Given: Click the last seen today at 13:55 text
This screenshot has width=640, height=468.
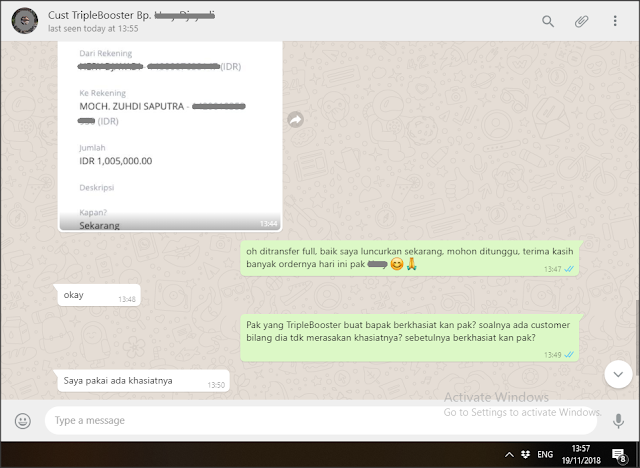Looking at the screenshot, I should [93, 29].
